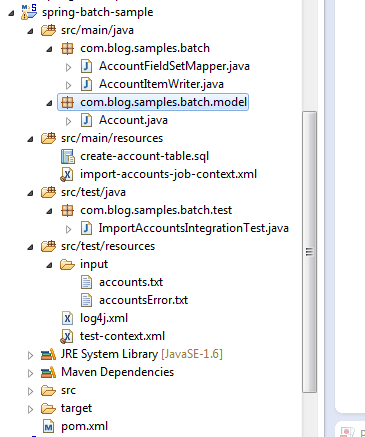Select the target folder label
Viewport: 365px width, 437px height.
76,408
